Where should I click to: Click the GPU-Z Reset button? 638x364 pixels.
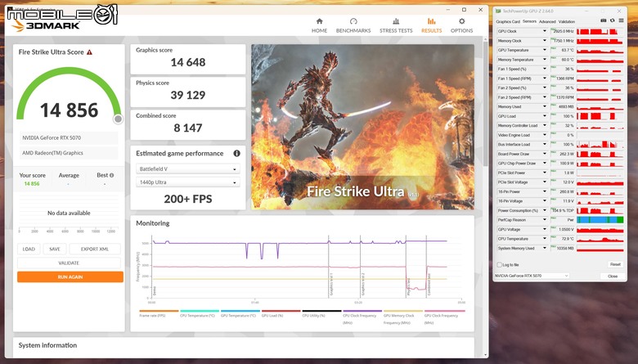615,264
